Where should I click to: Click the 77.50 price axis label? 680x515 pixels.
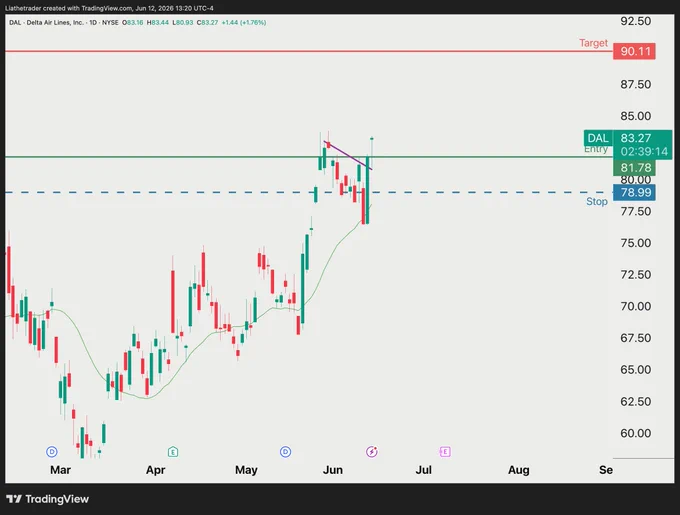click(x=635, y=211)
